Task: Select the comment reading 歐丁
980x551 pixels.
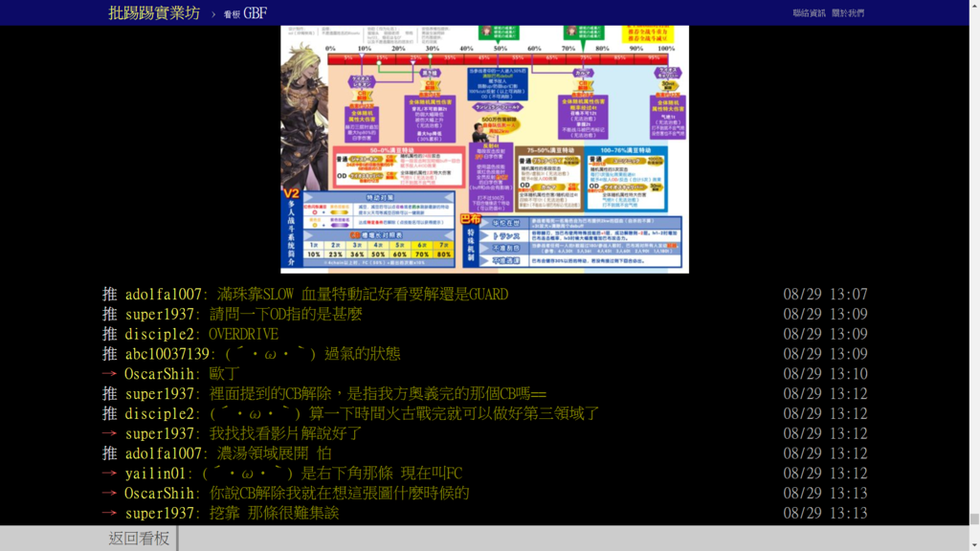Action: click(x=224, y=374)
